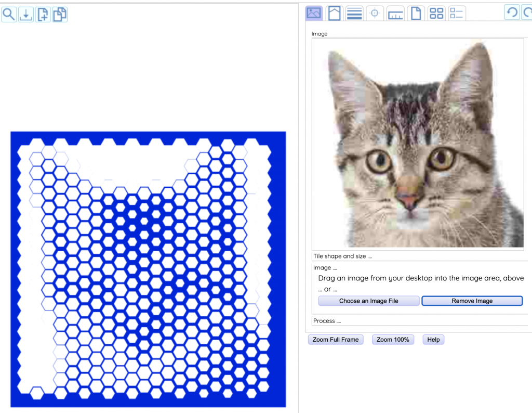Open the checklist options tab
This screenshot has height=413, width=532.
tap(456, 13)
